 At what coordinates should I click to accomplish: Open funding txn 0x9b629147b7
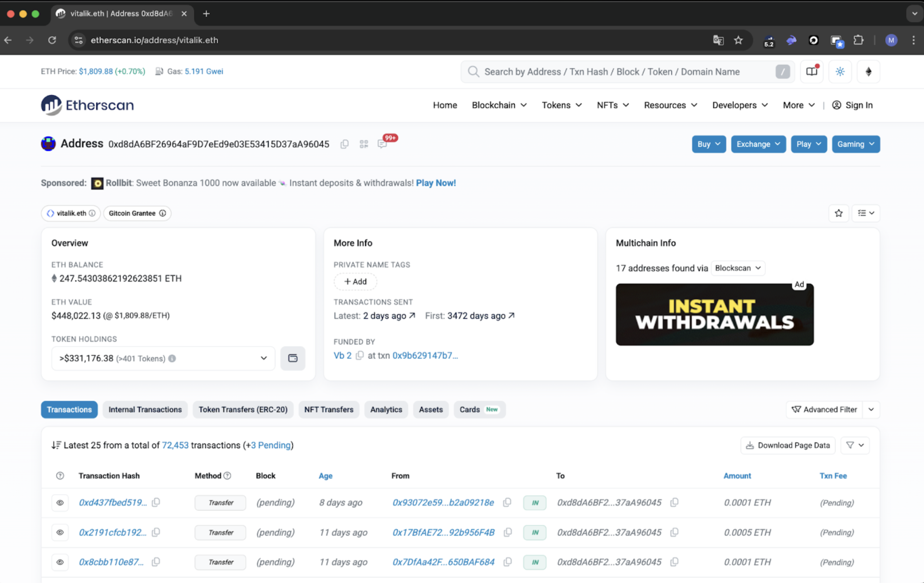[x=425, y=355]
